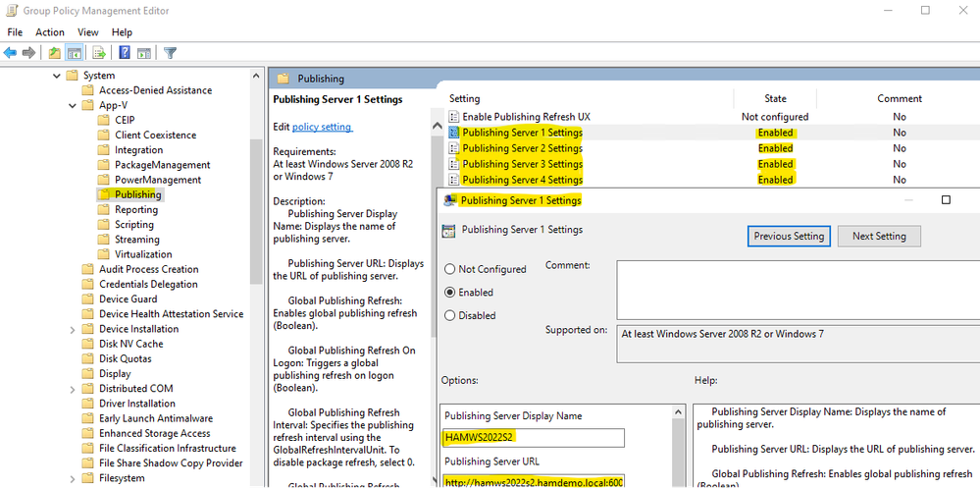Open the Help menu
This screenshot has width=980, height=489.
point(122,31)
